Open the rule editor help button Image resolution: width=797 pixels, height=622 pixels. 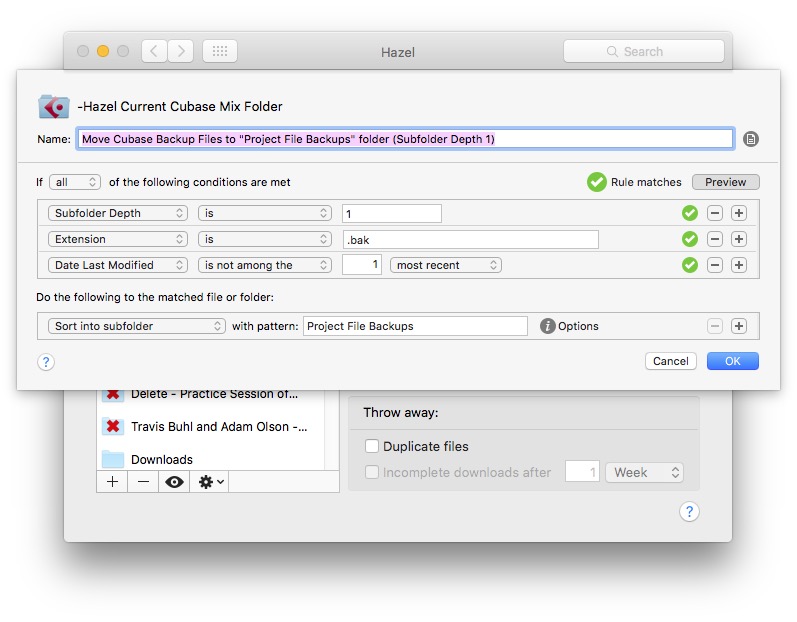click(x=46, y=362)
